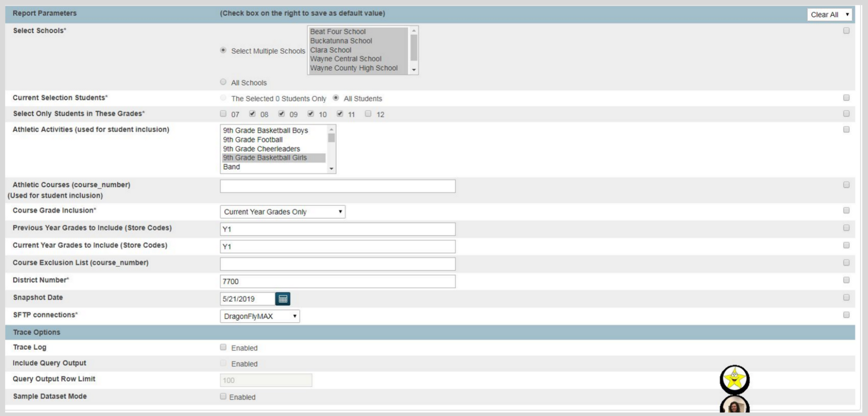Screen dimensions: 868x416
Task: Expand the Course Grade Inclusion dropdown
Action: pyautogui.click(x=283, y=212)
